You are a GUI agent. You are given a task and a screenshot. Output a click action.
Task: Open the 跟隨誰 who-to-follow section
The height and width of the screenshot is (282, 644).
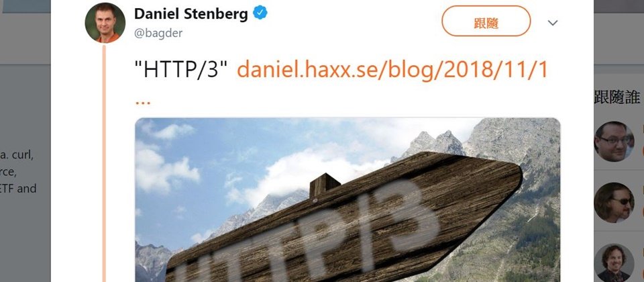click(x=617, y=97)
